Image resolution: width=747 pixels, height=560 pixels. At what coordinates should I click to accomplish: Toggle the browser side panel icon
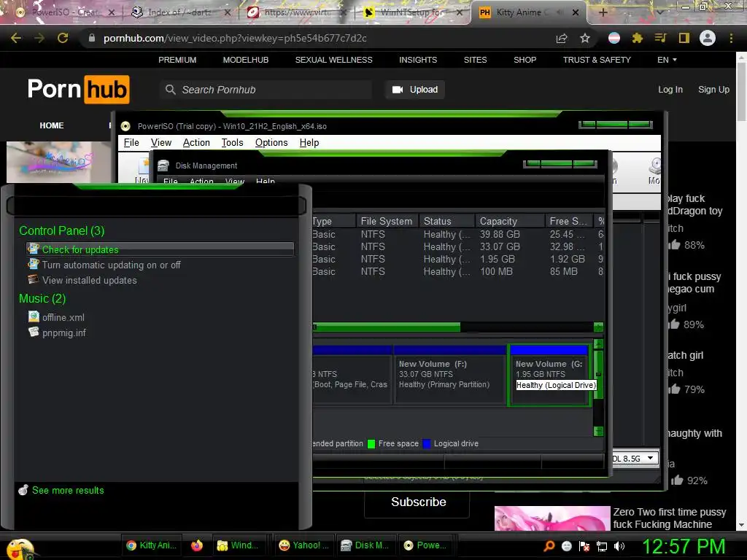tap(684, 38)
